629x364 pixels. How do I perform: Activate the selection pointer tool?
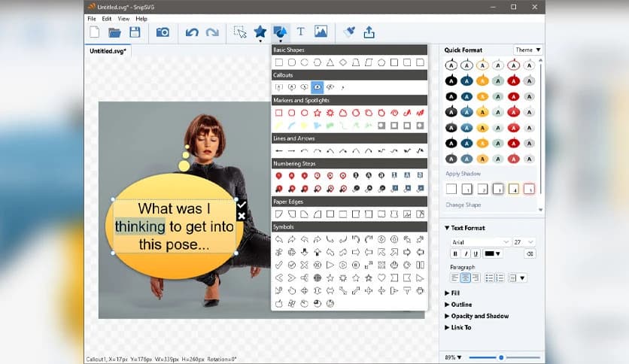(x=240, y=32)
